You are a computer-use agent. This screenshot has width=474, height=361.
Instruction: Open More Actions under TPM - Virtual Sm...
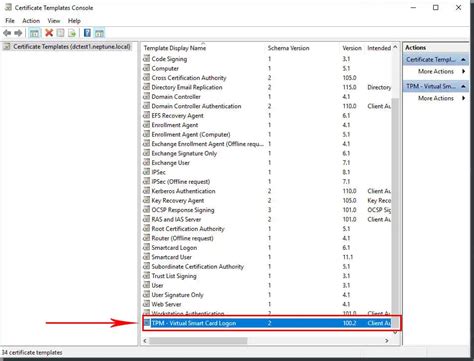coord(436,98)
